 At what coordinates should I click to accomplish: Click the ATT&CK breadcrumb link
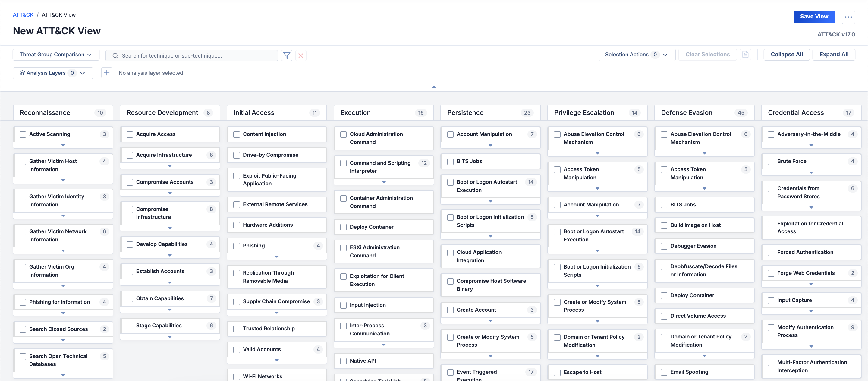(23, 14)
